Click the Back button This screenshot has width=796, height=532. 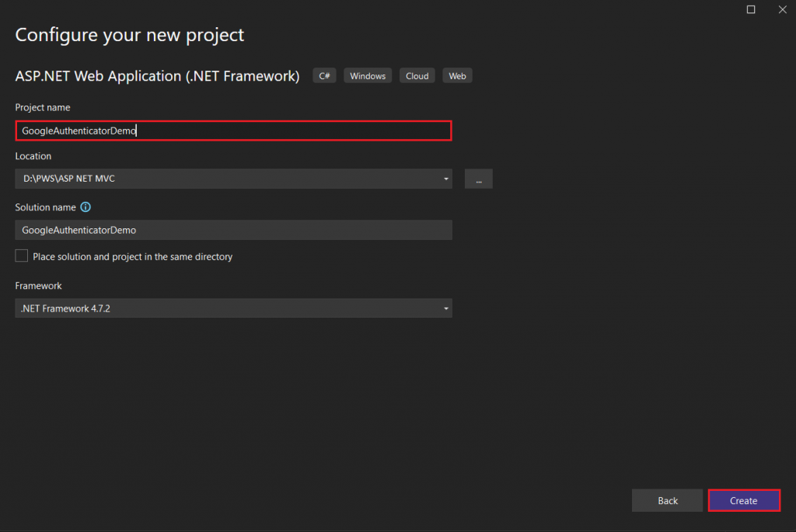coord(667,500)
